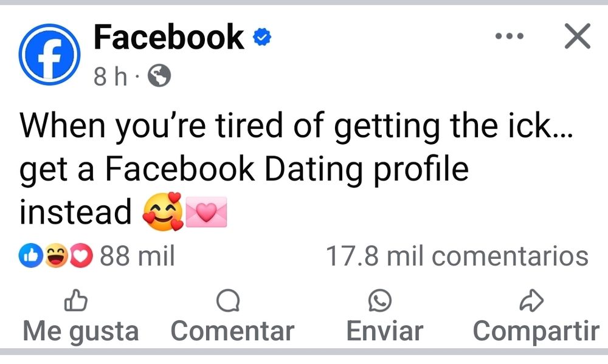Select the Compartir button
This screenshot has height=364, width=608.
pyautogui.click(x=536, y=317)
